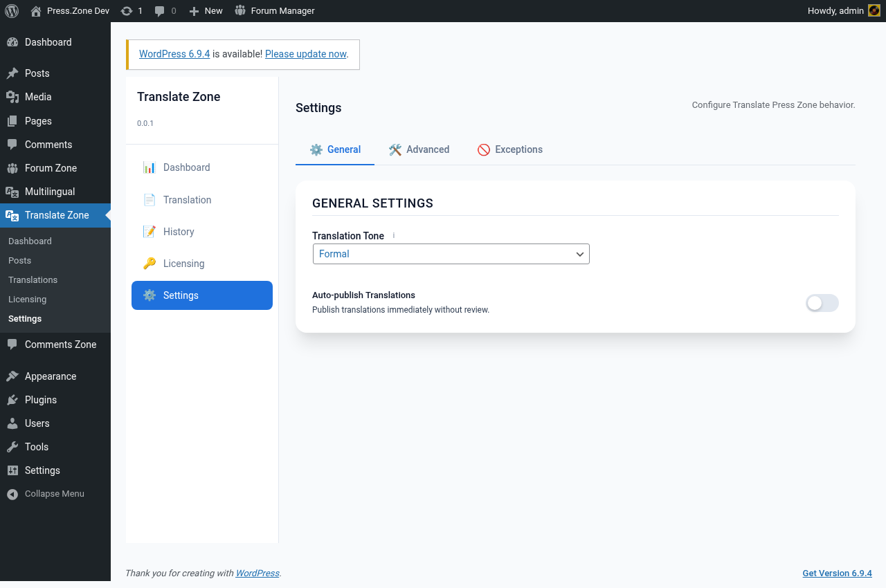Click the Pages icon in the sidebar

tap(12, 121)
